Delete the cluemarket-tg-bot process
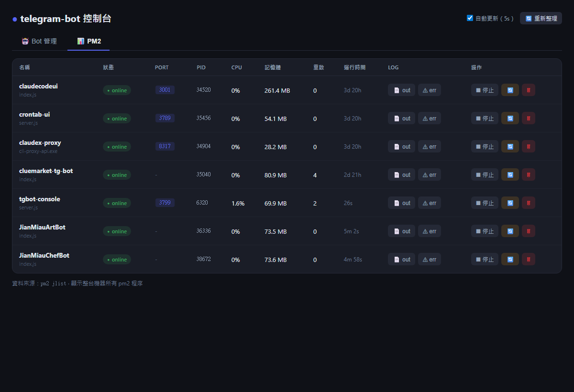The height and width of the screenshot is (392, 574). pyautogui.click(x=529, y=174)
